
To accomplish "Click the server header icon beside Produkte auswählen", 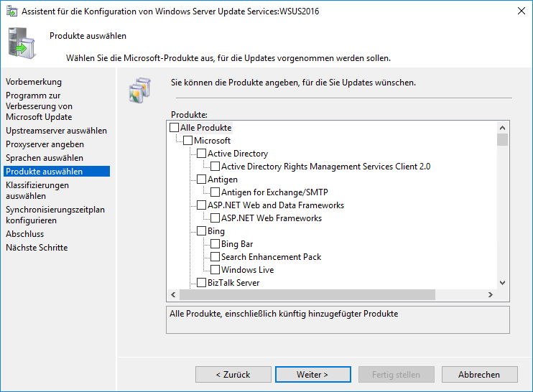I will tap(22, 43).
